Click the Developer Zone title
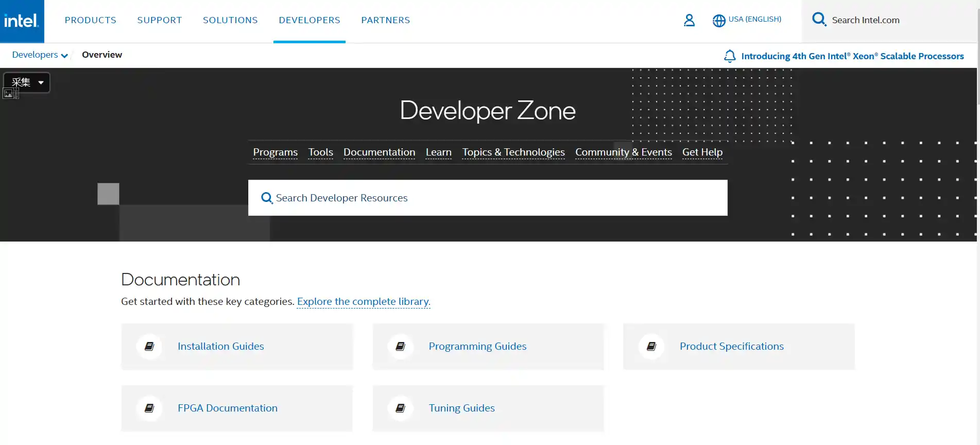The width and height of the screenshot is (980, 445). 488,111
